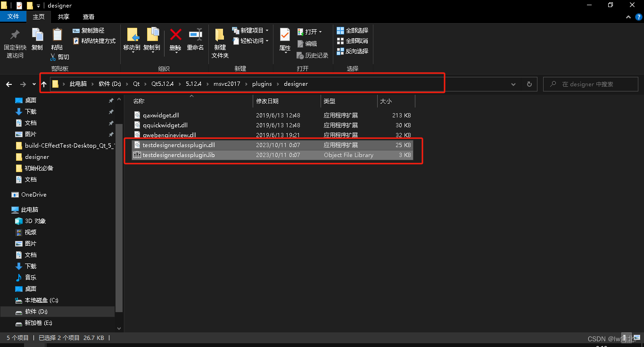The width and height of the screenshot is (644, 347).
Task: Click the 粘贴 paste icon
Action: 57,35
